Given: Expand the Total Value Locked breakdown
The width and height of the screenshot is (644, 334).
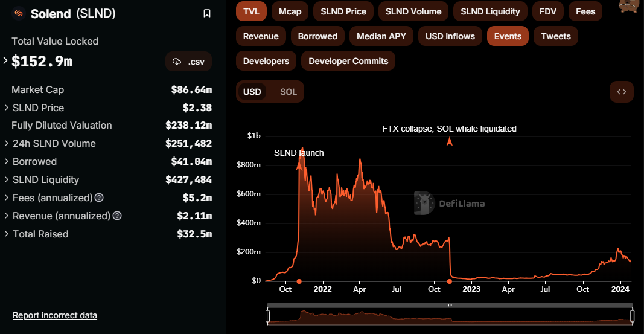Looking at the screenshot, I should point(5,61).
